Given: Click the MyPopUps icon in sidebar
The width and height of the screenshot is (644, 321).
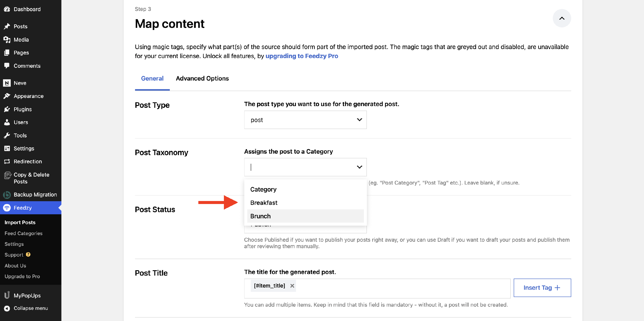Looking at the screenshot, I should pos(7,295).
